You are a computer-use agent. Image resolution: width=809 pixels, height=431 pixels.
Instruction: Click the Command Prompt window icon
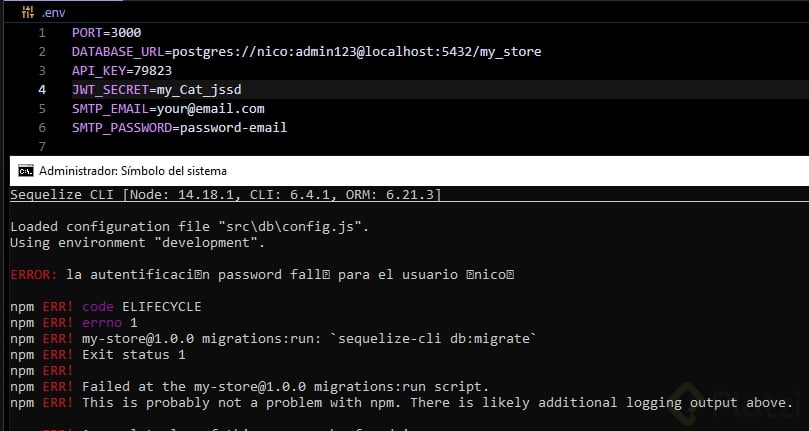(x=25, y=170)
